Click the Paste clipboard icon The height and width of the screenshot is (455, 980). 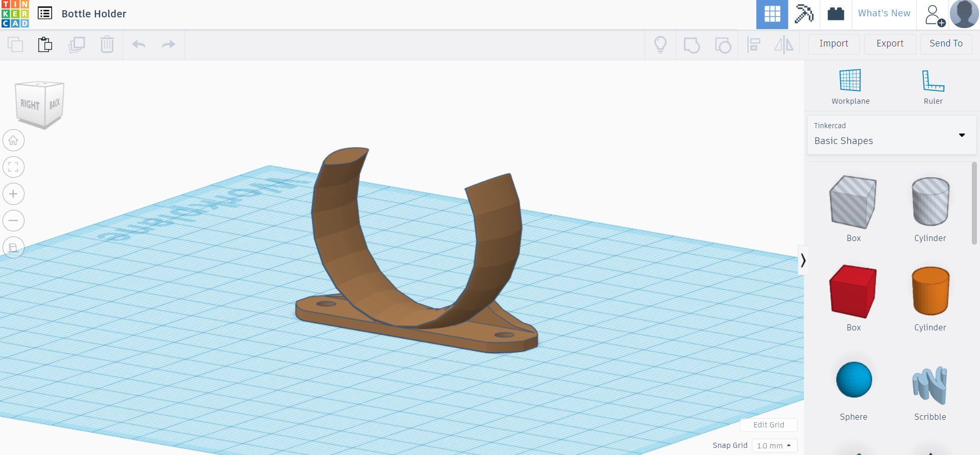click(x=45, y=45)
